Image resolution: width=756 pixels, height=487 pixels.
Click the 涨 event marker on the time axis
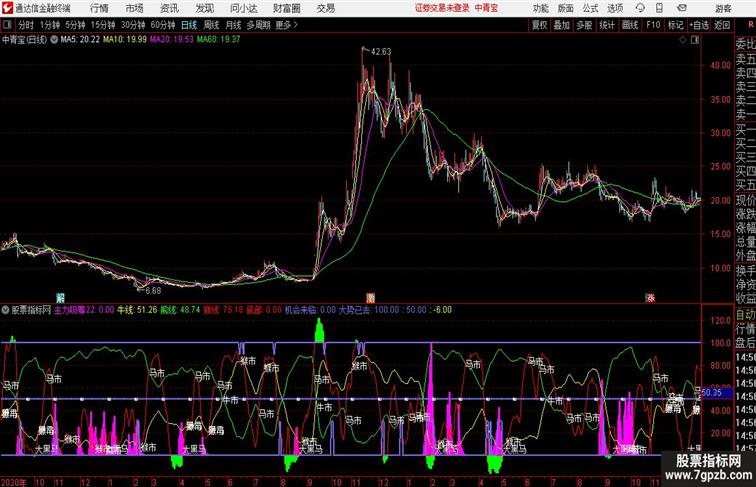(650, 298)
